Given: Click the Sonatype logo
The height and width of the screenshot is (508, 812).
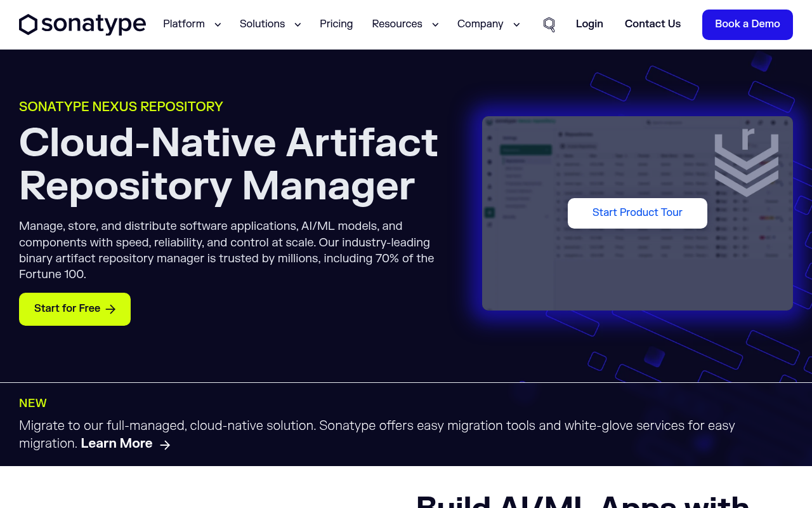Looking at the screenshot, I should coord(82,24).
